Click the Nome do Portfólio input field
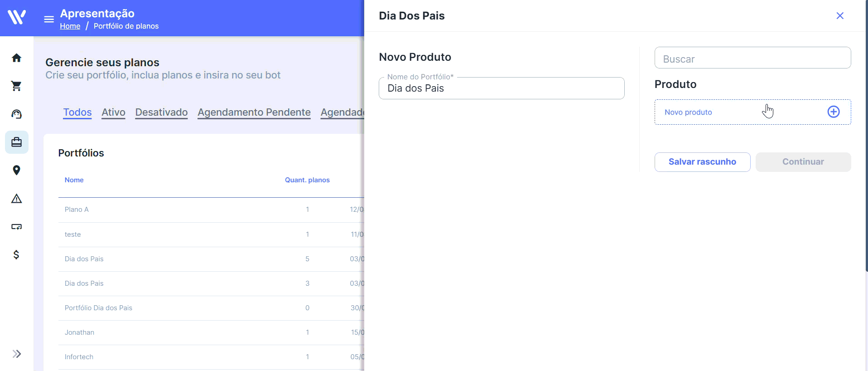 pos(502,88)
